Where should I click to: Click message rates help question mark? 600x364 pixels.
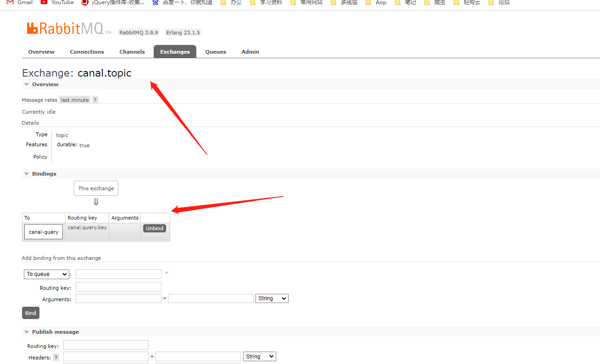[x=95, y=100]
